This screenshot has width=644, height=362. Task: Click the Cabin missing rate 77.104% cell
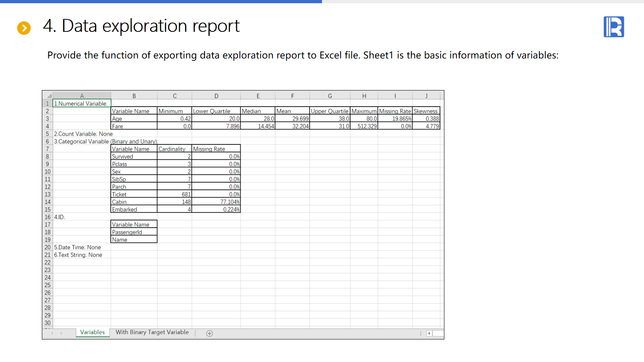[x=216, y=202]
